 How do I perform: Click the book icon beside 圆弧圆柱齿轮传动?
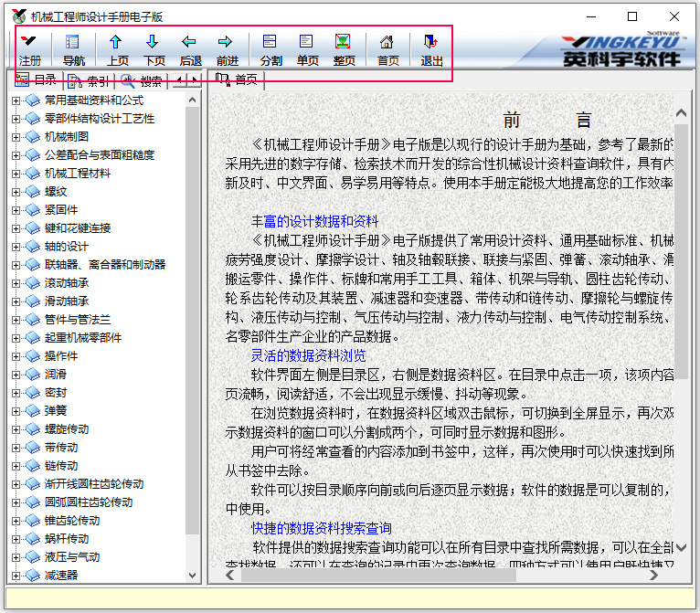coord(33,502)
